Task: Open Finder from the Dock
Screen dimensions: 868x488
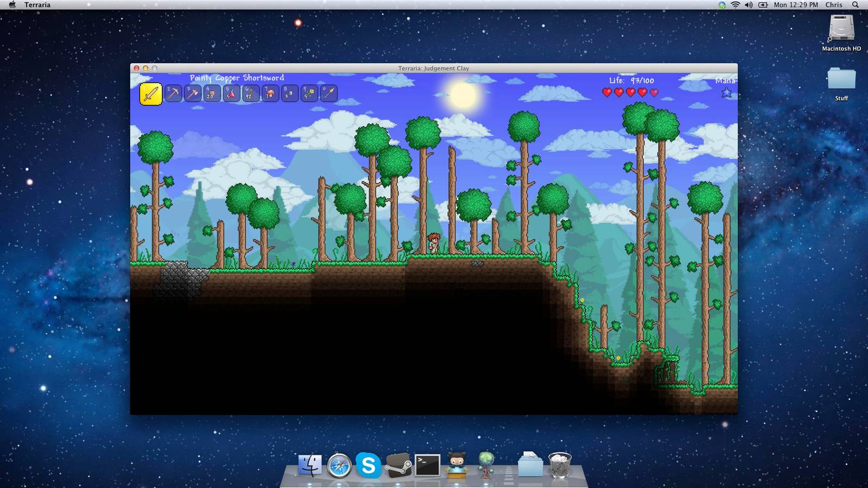Action: pos(310,465)
